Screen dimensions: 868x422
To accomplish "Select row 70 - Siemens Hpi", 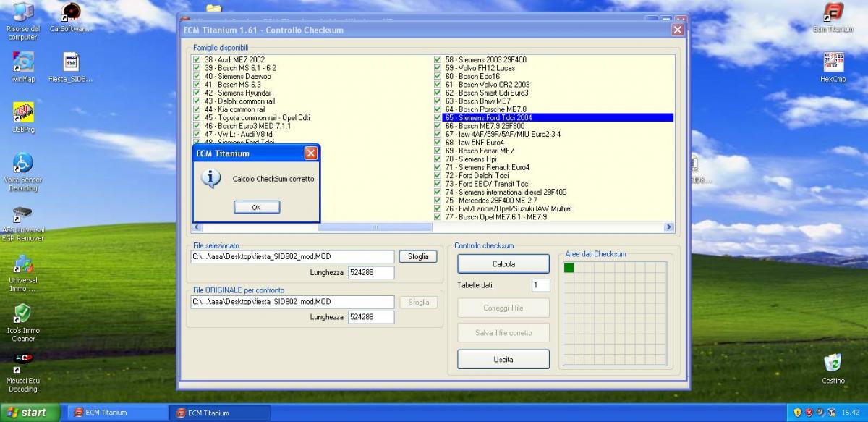I will [x=470, y=159].
